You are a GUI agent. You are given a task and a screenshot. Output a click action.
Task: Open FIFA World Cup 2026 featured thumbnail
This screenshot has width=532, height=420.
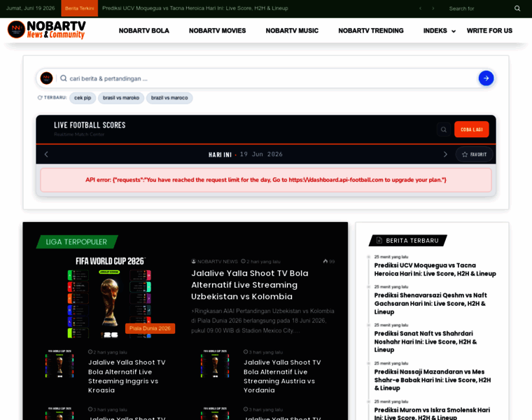coord(110,297)
